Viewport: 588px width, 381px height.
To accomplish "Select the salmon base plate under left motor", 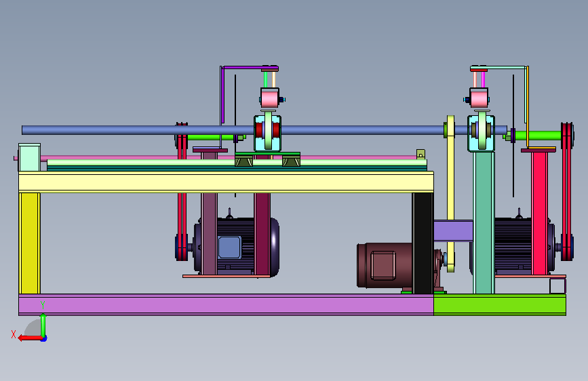I will pyautogui.click(x=226, y=277).
